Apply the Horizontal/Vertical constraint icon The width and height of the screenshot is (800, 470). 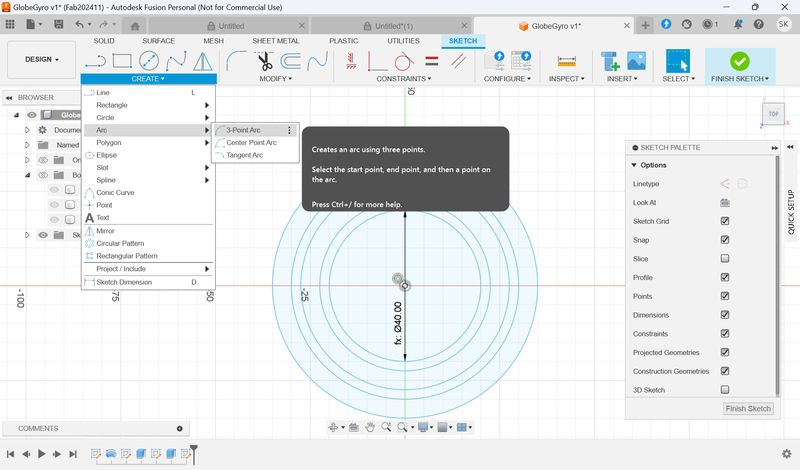(351, 61)
